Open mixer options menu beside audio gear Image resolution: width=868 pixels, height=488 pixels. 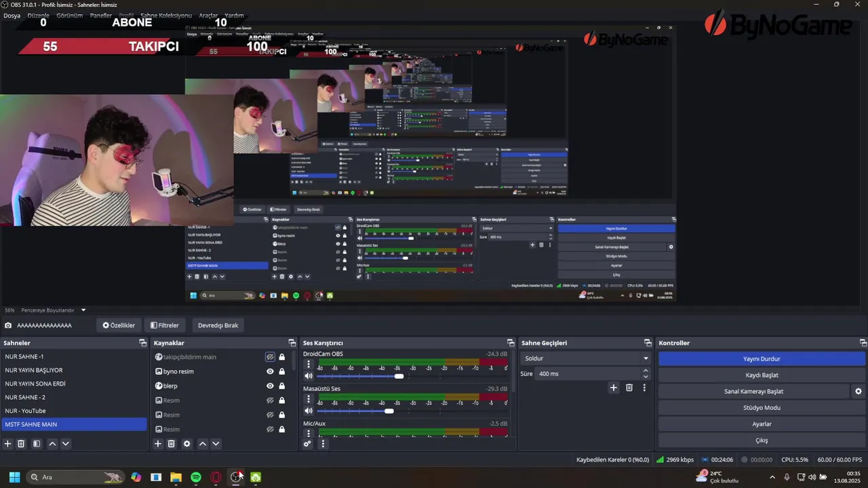pyautogui.click(x=323, y=444)
